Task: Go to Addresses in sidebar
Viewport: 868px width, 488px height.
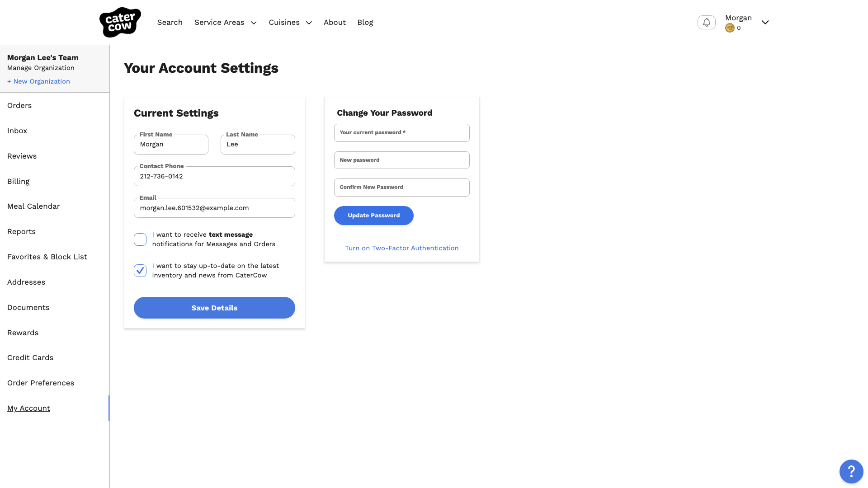Action: tap(26, 282)
